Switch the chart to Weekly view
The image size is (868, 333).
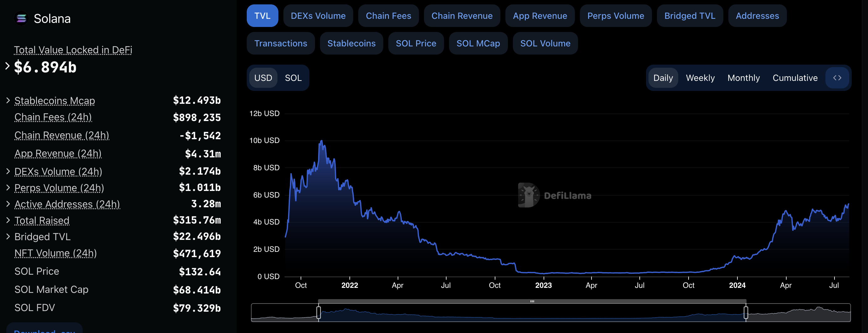pyautogui.click(x=700, y=78)
